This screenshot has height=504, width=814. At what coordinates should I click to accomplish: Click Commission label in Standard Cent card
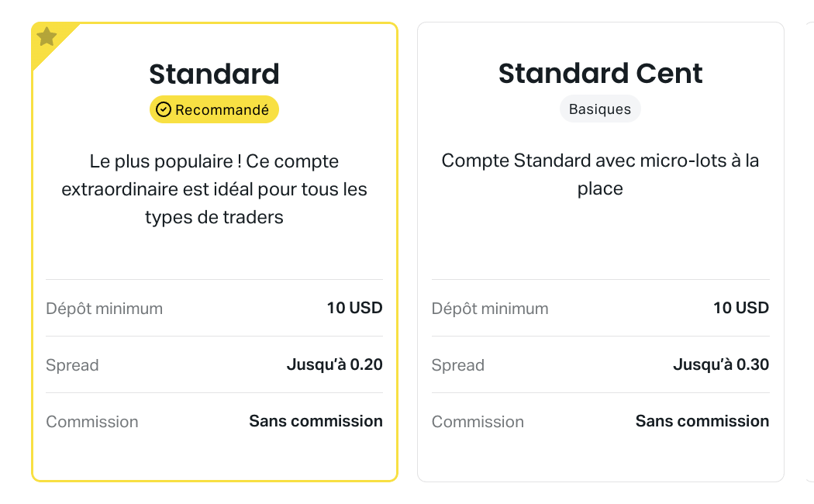click(x=478, y=422)
